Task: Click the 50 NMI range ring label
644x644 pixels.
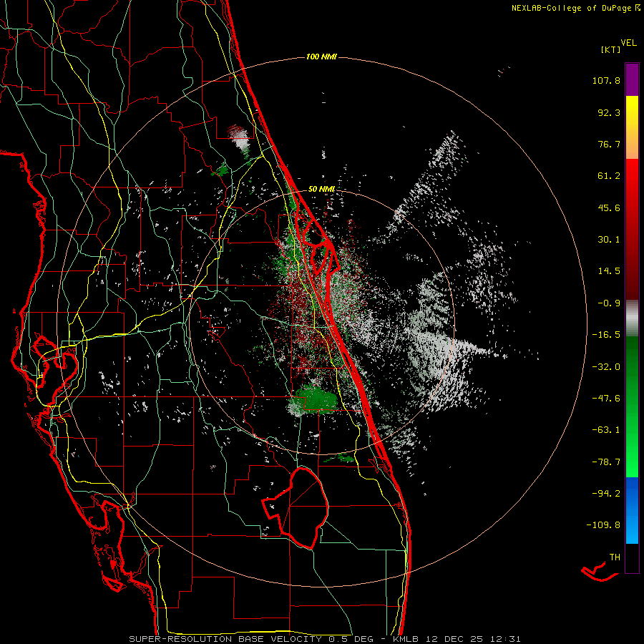Action: pos(321,190)
